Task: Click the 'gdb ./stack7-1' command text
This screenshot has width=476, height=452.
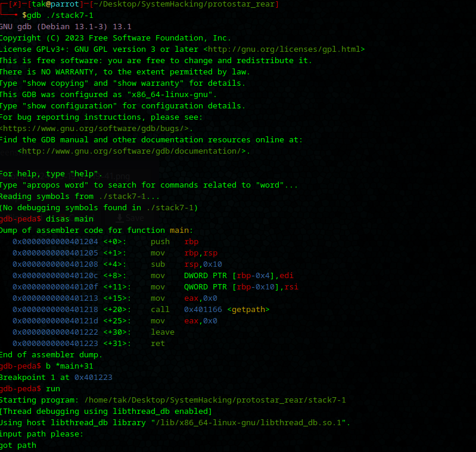Action: click(x=60, y=15)
